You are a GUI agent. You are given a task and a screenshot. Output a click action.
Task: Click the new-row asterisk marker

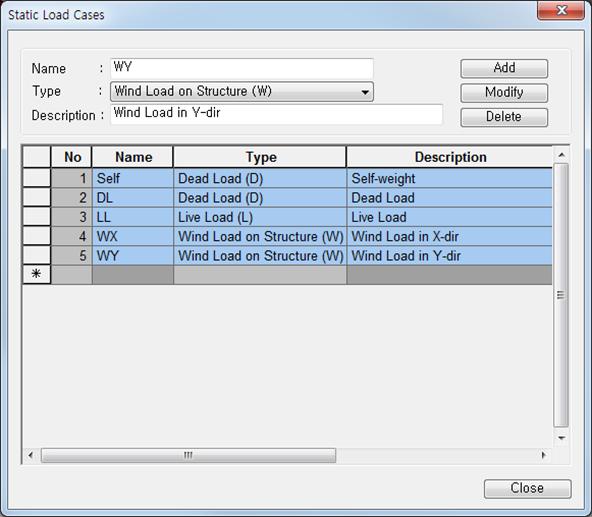[36, 274]
